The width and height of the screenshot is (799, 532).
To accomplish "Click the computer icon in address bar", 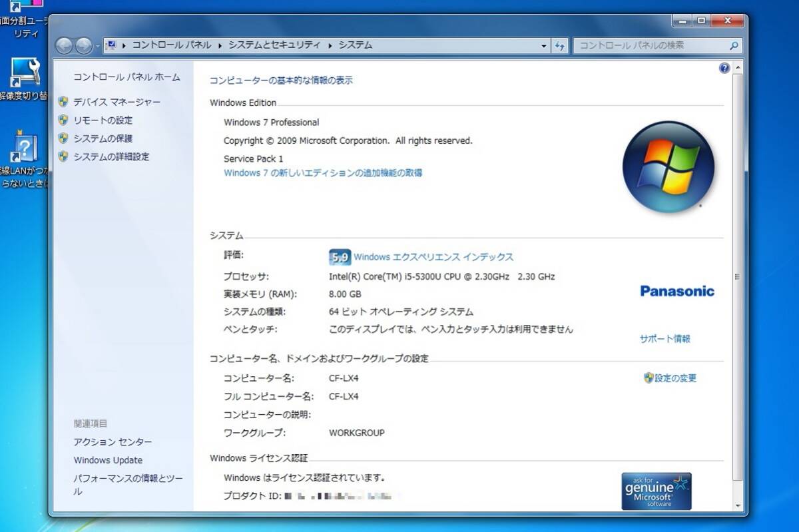I will coord(112,45).
